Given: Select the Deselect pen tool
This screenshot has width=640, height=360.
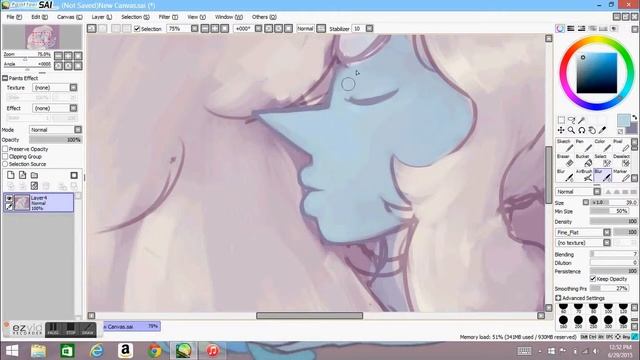Looking at the screenshot, I should [621, 160].
